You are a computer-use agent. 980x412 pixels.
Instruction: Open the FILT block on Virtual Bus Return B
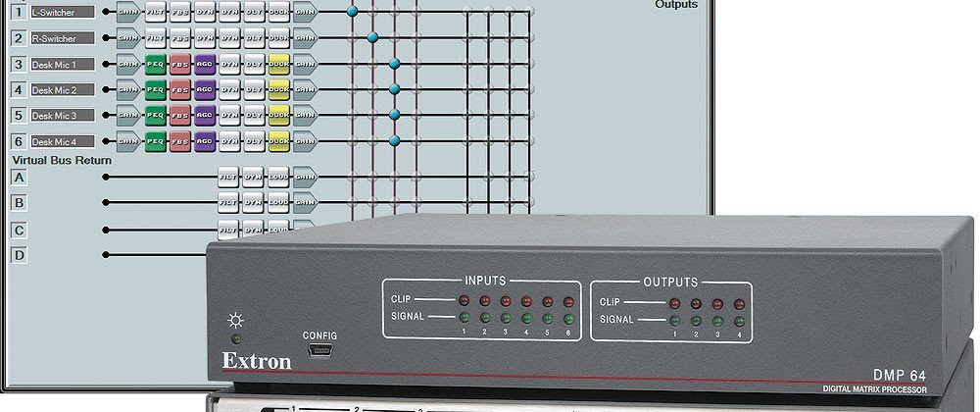[228, 202]
